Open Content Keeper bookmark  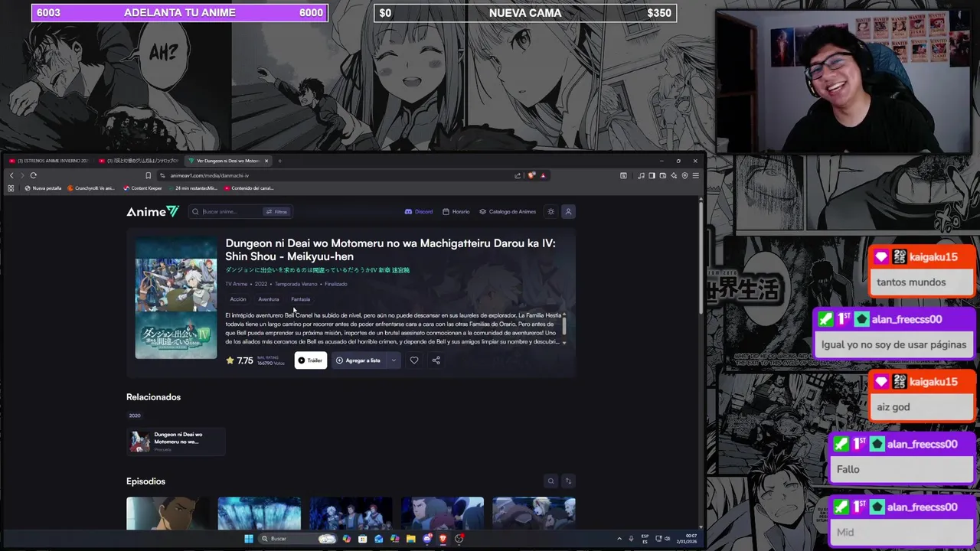142,188
